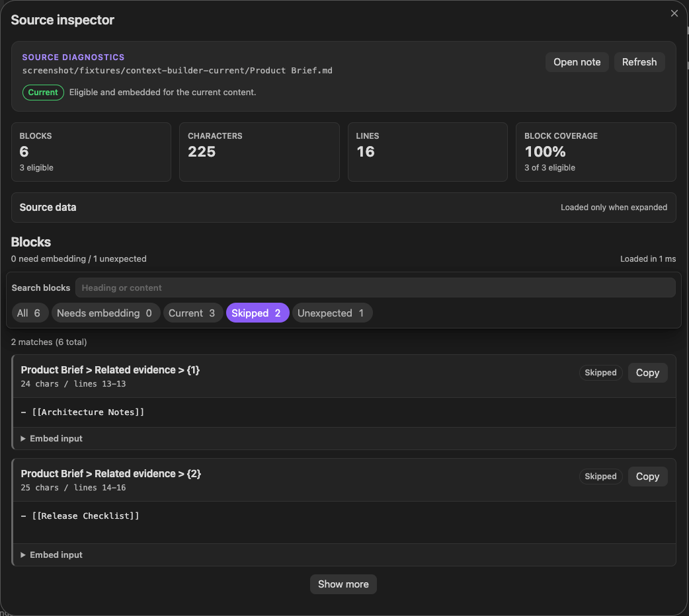Click "Eligible and embedded for the current content."
The height and width of the screenshot is (616, 689).
click(x=163, y=93)
